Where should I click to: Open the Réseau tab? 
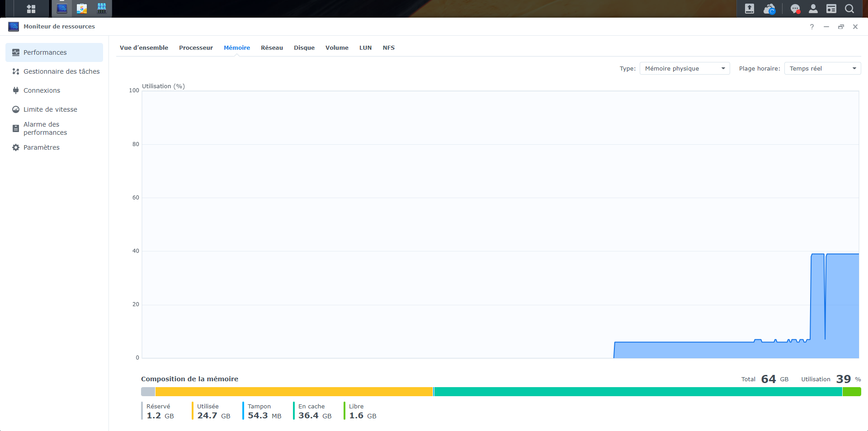272,47
